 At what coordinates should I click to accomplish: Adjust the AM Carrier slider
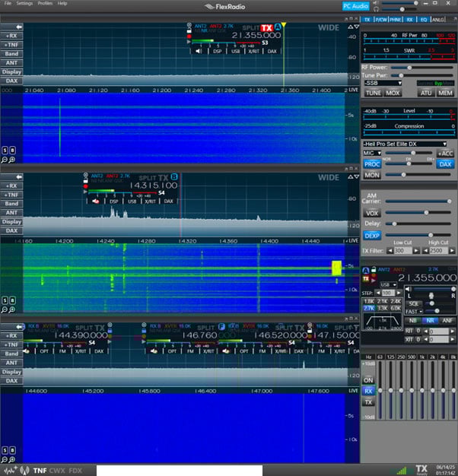pyautogui.click(x=418, y=202)
